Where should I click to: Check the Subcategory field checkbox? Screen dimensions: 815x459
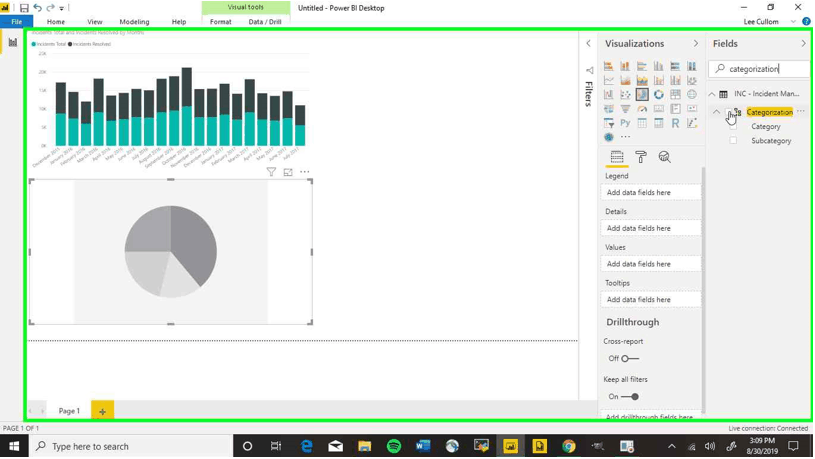(733, 140)
